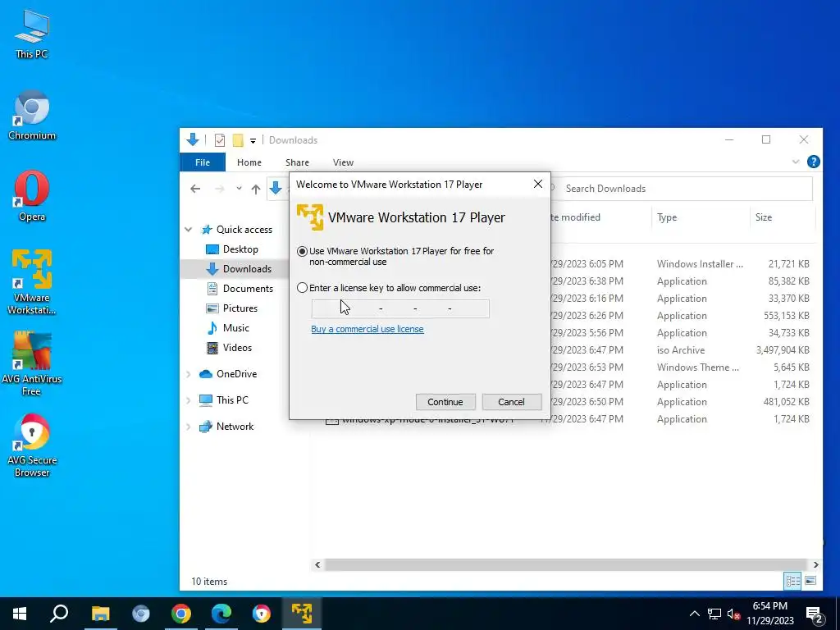
Task: Open Explorer help icon
Action: pyautogui.click(x=813, y=162)
